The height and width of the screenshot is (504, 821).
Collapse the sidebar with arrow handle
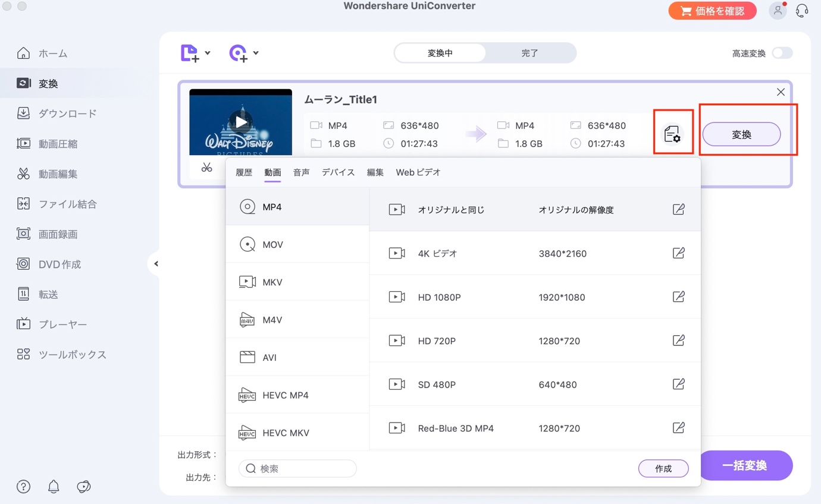click(155, 264)
